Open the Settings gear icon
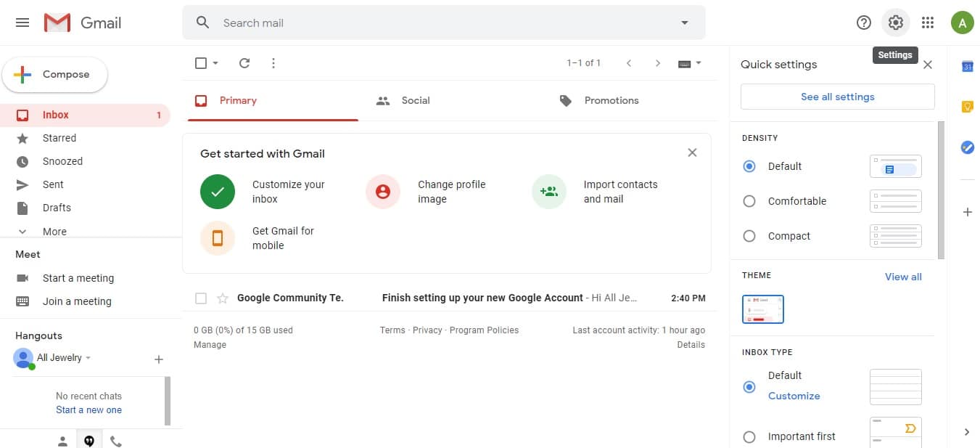 pos(896,23)
